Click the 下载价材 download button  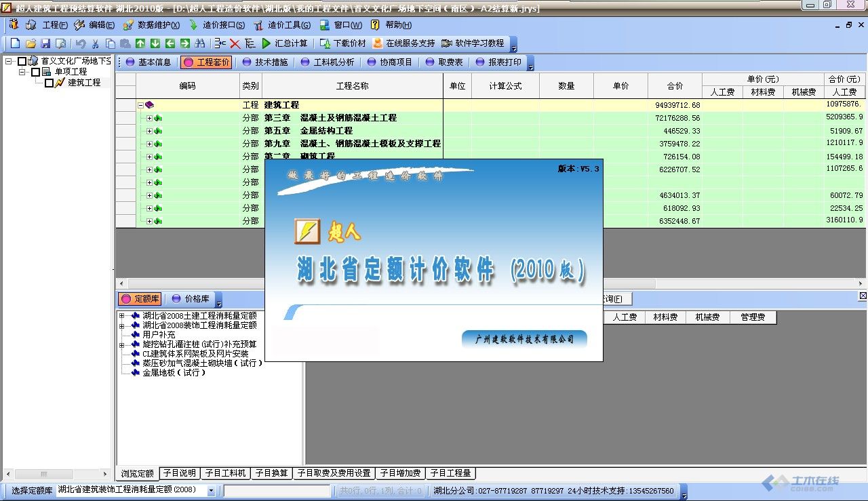pos(342,43)
